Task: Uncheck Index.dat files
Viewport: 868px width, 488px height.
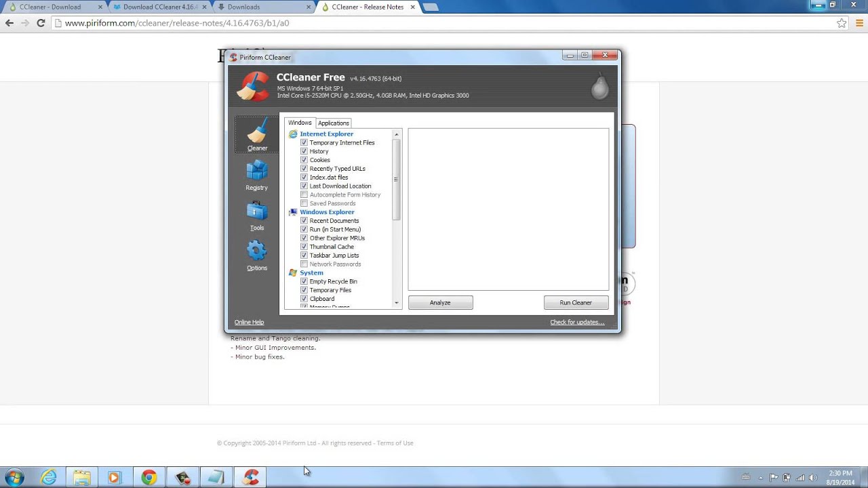Action: click(x=304, y=178)
